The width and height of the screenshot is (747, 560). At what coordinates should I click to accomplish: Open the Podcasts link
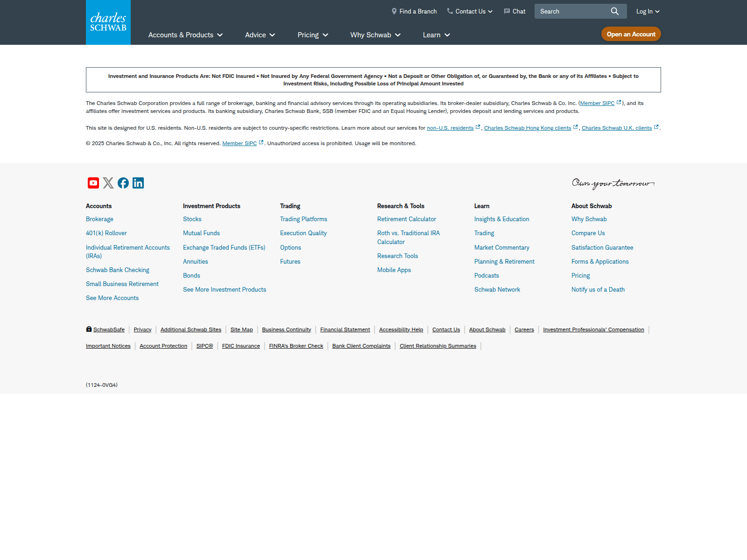click(x=486, y=275)
